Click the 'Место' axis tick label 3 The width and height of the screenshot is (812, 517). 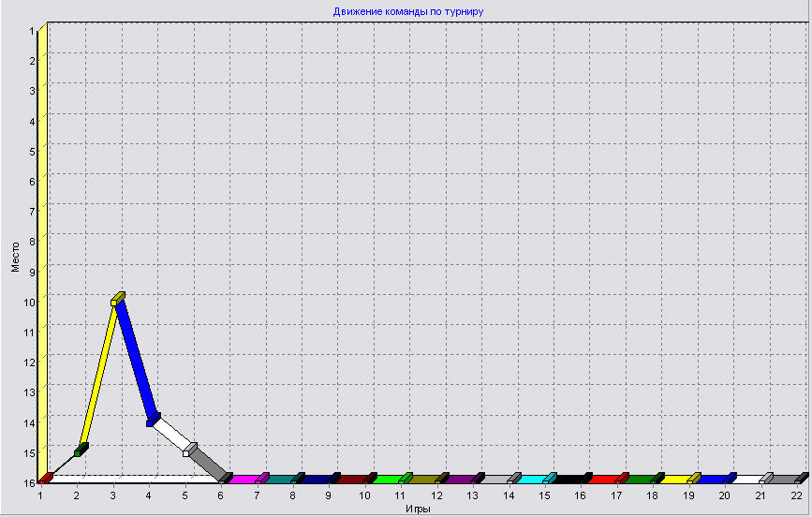32,91
